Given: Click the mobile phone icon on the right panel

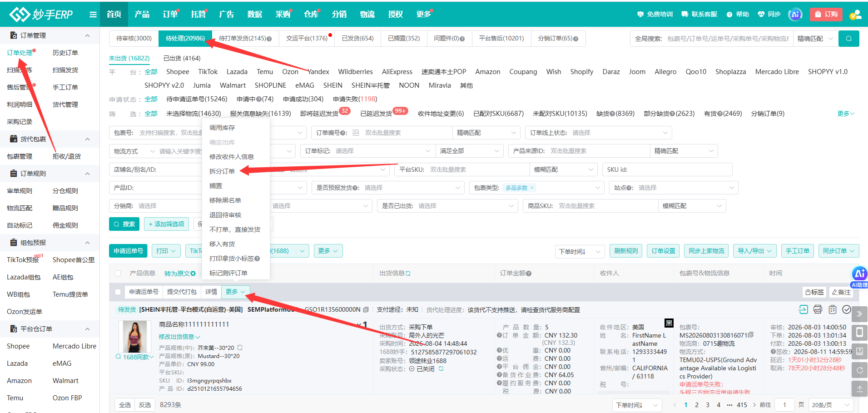Looking at the screenshot, I should click(859, 333).
